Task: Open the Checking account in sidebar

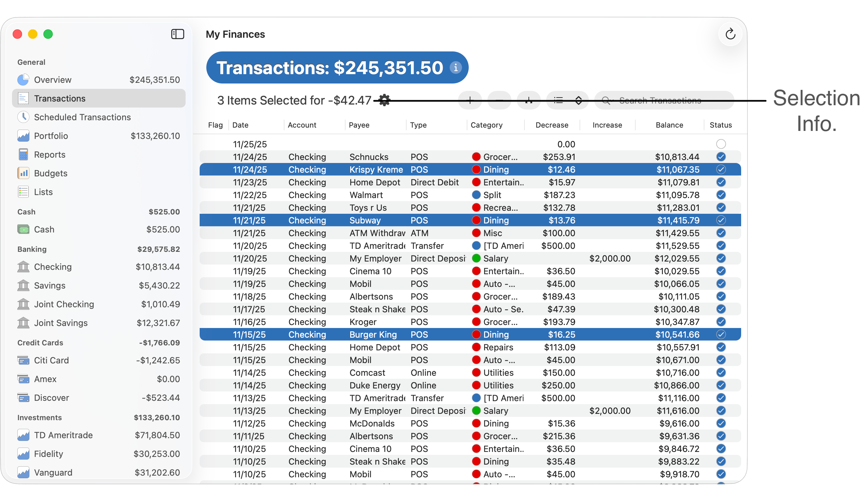Action: 53,267
